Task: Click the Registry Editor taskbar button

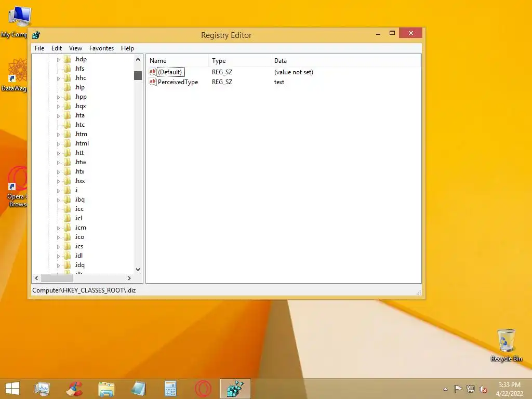Action: pos(235,389)
